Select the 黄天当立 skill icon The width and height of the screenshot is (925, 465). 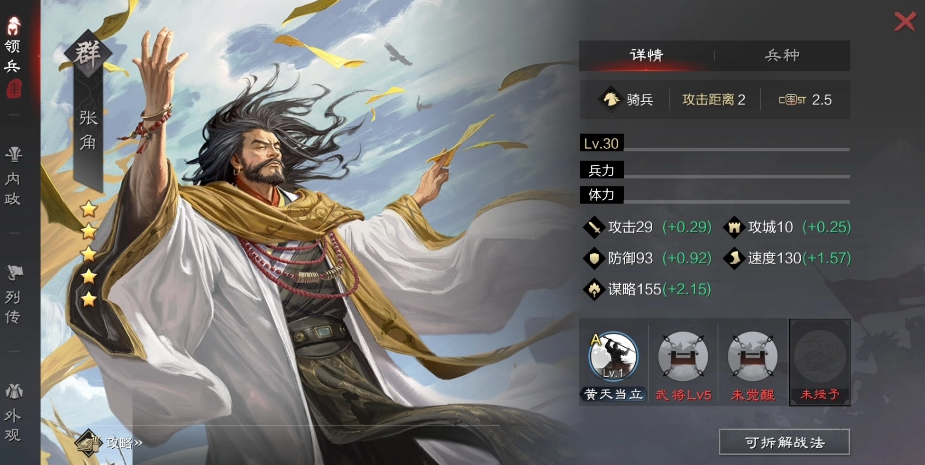pyautogui.click(x=614, y=356)
